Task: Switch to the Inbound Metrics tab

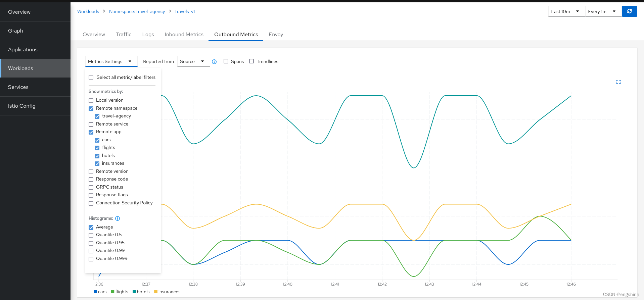Action: click(x=184, y=34)
